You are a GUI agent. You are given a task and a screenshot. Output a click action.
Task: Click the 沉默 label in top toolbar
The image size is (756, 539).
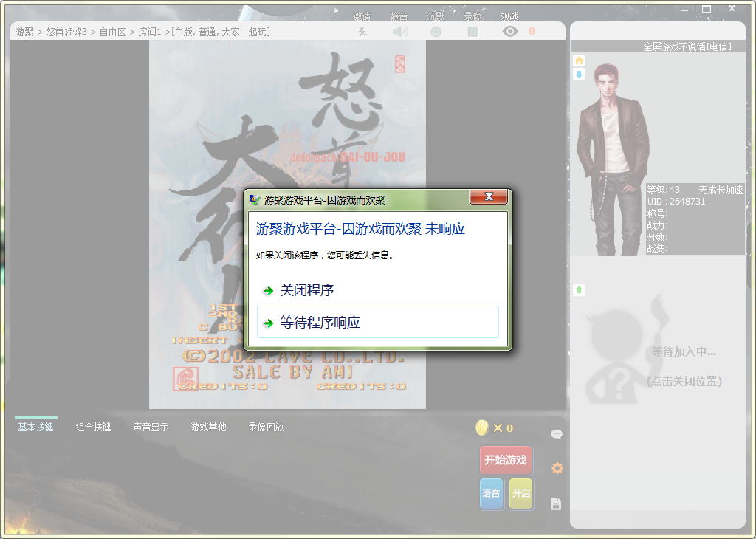click(436, 16)
